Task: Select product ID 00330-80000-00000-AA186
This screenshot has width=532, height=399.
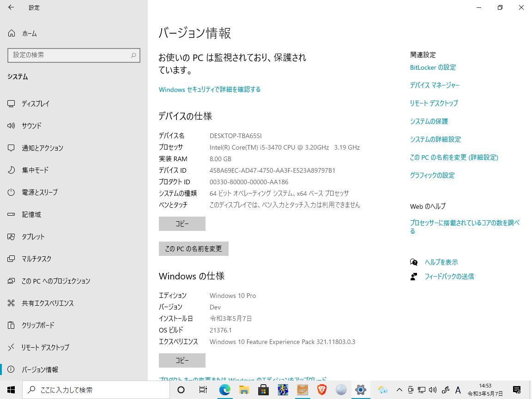Action: tap(249, 182)
